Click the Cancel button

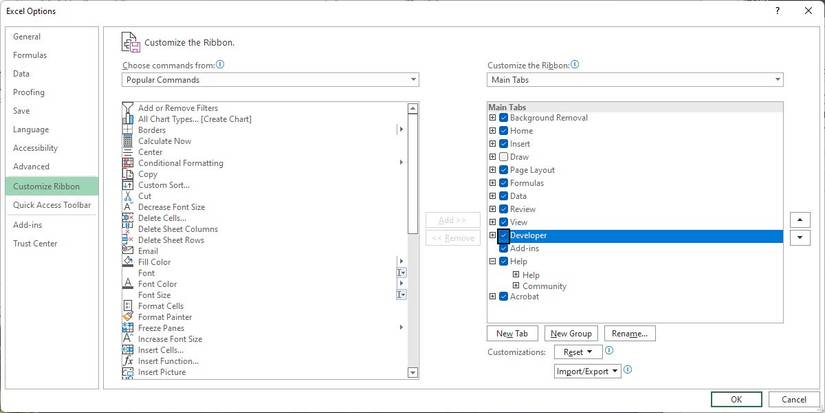[x=794, y=399]
